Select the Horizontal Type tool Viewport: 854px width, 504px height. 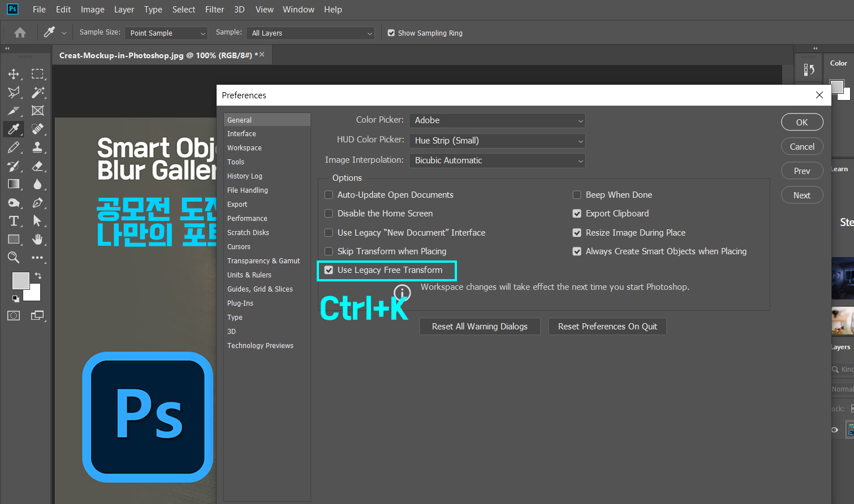pyautogui.click(x=14, y=221)
